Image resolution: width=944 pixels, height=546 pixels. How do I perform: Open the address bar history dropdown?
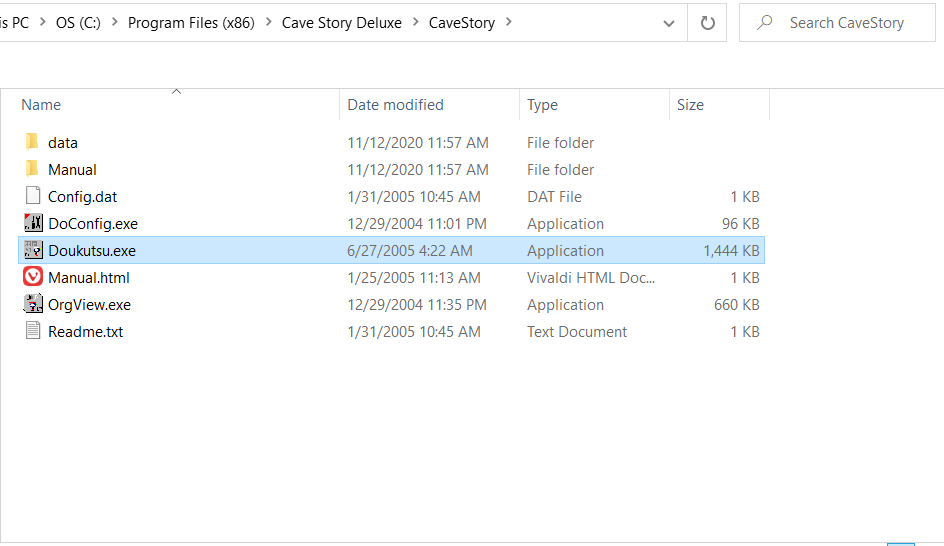(668, 22)
